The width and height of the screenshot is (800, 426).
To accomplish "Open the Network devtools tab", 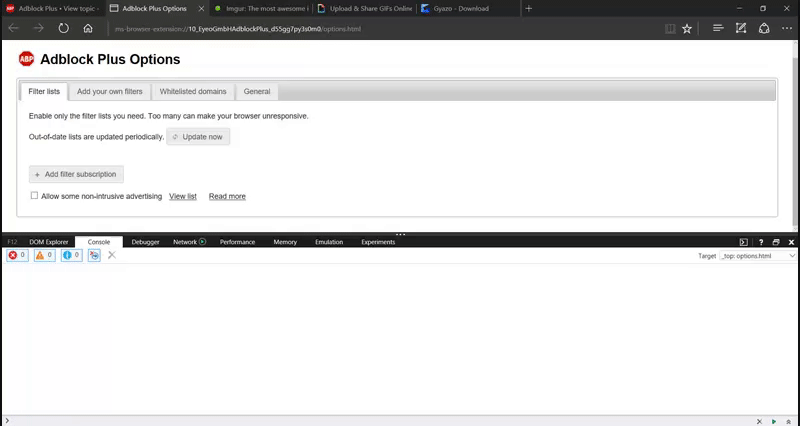I will click(x=185, y=242).
